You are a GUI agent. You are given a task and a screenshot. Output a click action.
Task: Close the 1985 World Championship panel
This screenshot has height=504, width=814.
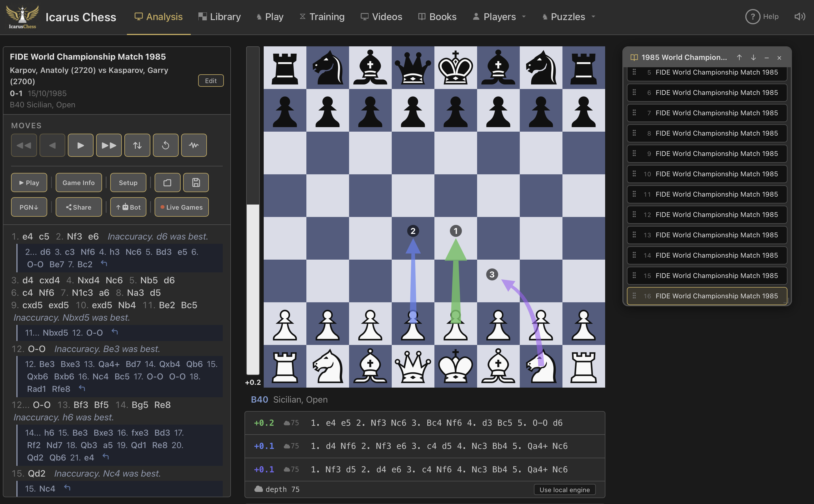(779, 58)
